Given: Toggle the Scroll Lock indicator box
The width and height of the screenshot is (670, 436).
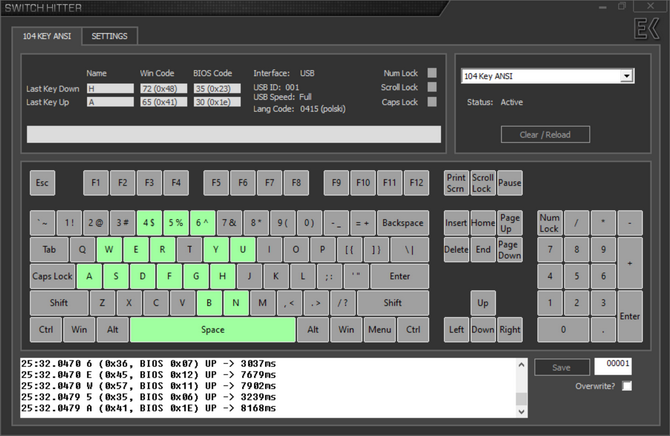Looking at the screenshot, I should click(432, 87).
